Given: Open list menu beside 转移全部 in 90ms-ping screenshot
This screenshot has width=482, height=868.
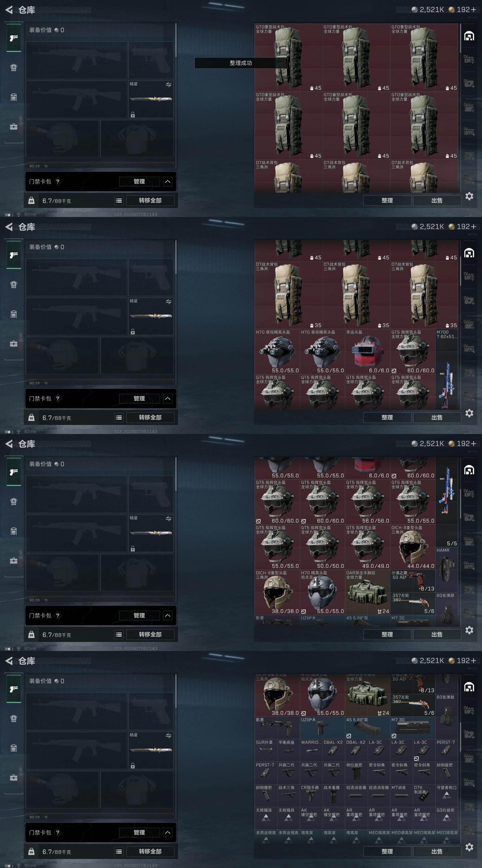Looking at the screenshot, I should click(x=119, y=851).
